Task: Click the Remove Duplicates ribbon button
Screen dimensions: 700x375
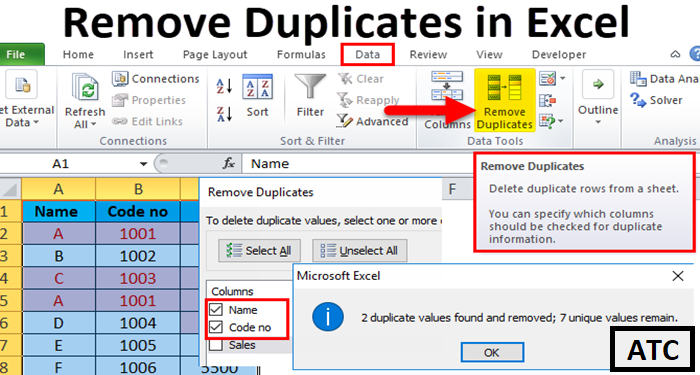Action: [x=504, y=101]
